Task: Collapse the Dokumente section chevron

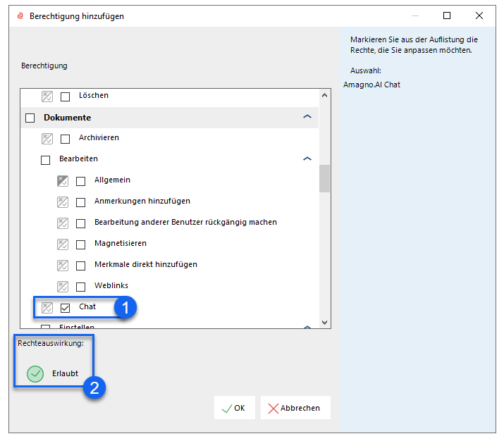Action: [x=307, y=117]
